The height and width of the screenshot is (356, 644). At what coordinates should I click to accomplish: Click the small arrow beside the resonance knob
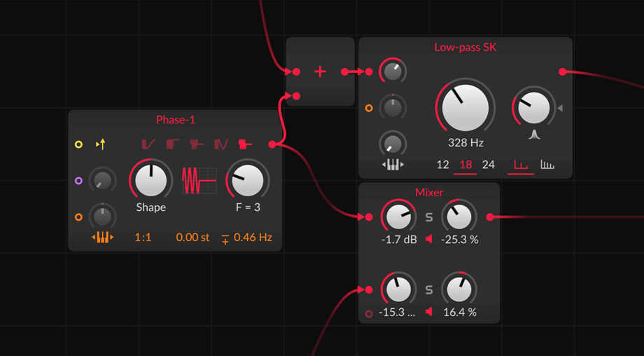559,108
